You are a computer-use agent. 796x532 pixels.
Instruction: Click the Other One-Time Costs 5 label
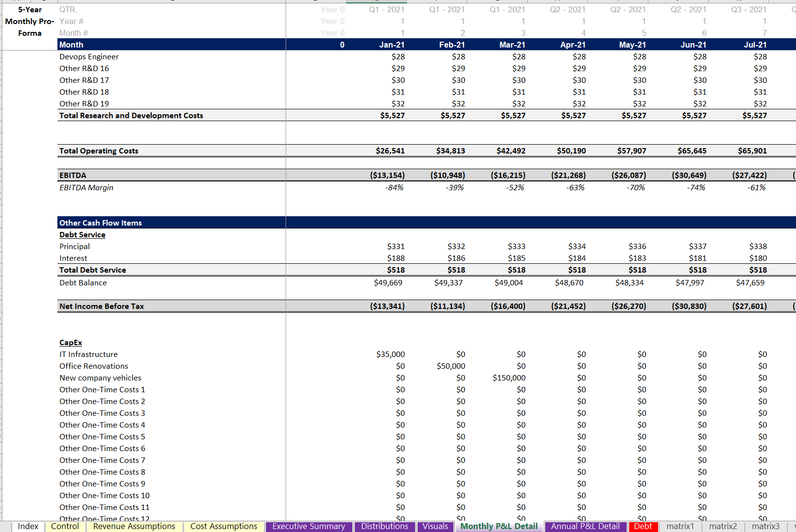click(102, 437)
